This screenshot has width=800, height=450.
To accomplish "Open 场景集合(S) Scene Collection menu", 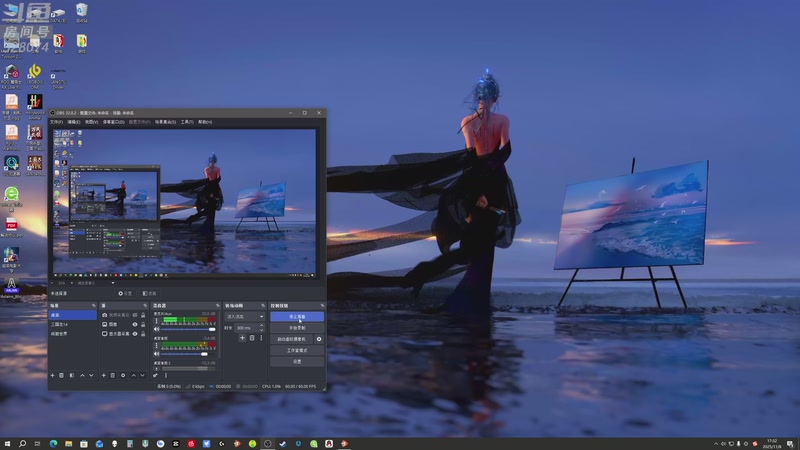I will 166,122.
